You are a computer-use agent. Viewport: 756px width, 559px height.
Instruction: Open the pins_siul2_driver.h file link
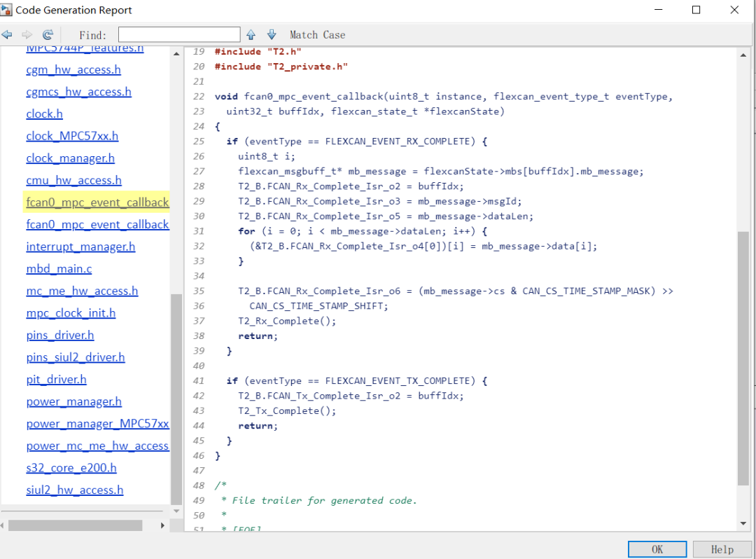pos(76,357)
